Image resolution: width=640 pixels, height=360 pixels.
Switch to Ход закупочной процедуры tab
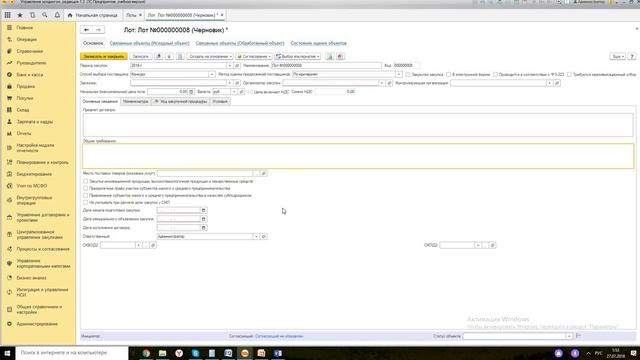(x=181, y=101)
